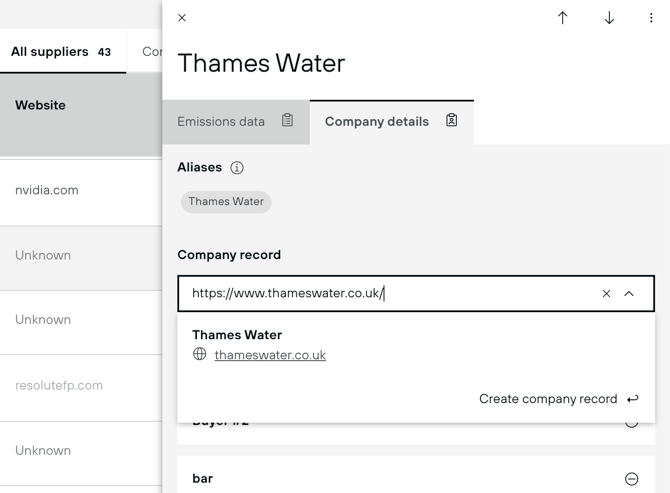
Task: Switch to the Emissions data tab
Action: point(236,122)
